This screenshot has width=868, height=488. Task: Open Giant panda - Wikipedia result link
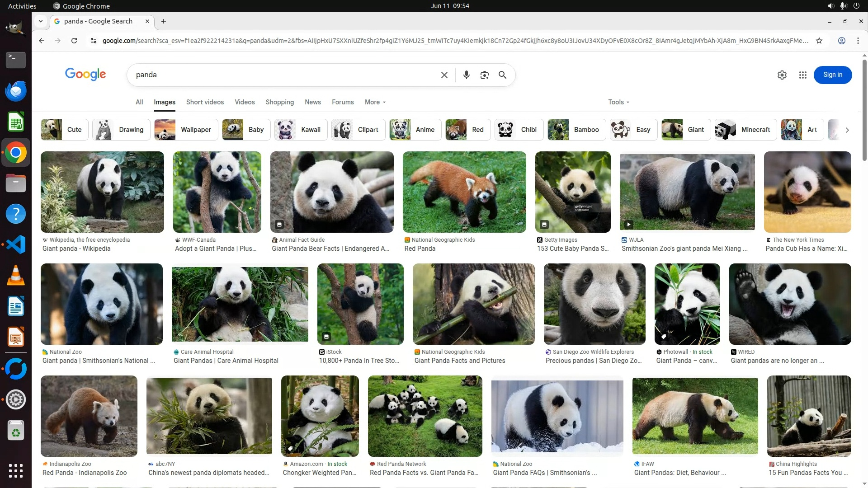click(x=76, y=249)
